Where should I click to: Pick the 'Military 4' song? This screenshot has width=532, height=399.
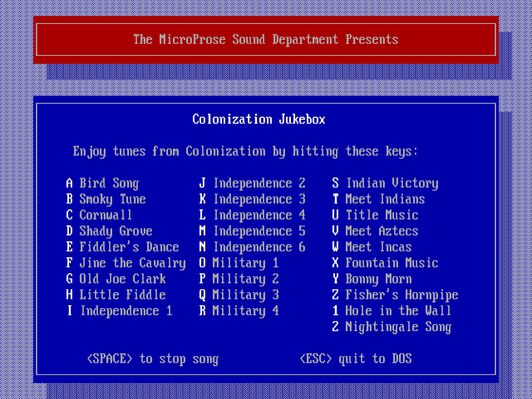(239, 311)
